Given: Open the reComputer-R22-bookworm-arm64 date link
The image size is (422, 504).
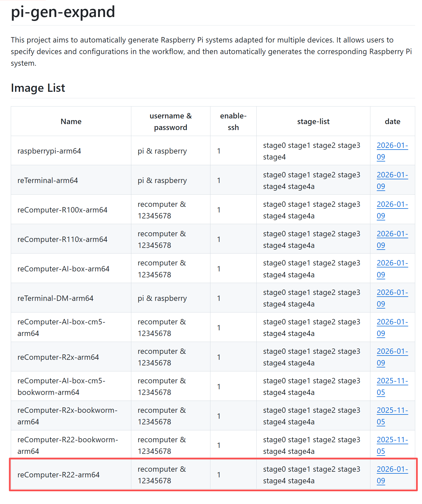Looking at the screenshot, I should (x=392, y=440).
